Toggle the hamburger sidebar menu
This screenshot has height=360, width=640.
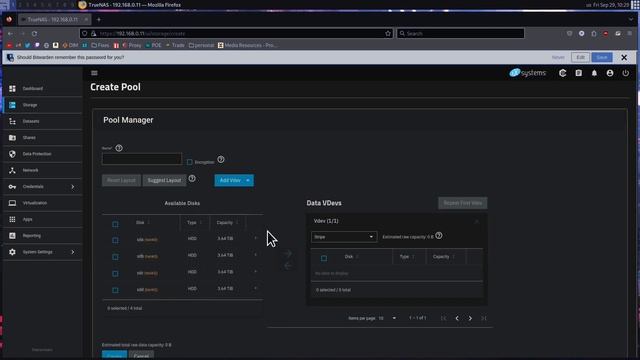(94, 73)
